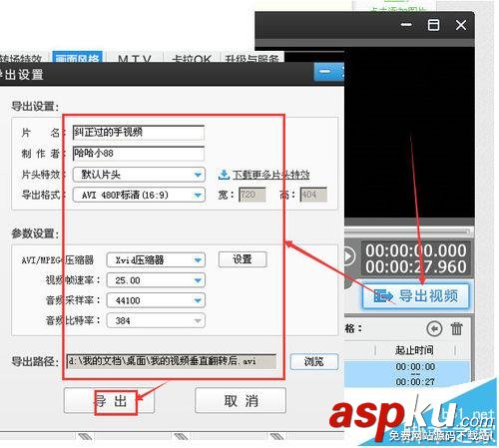
Task: Switch to the MTV tab
Action: pos(135,58)
